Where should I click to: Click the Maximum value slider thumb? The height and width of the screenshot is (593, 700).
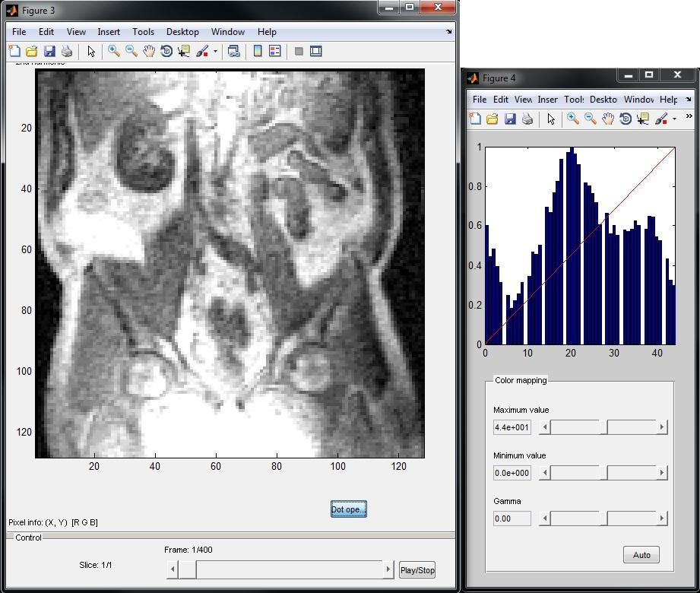(603, 427)
